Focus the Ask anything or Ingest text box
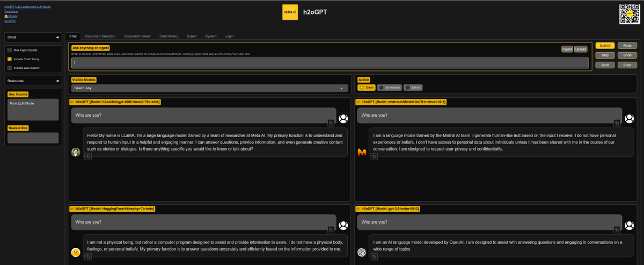The image size is (644, 265). (x=330, y=63)
